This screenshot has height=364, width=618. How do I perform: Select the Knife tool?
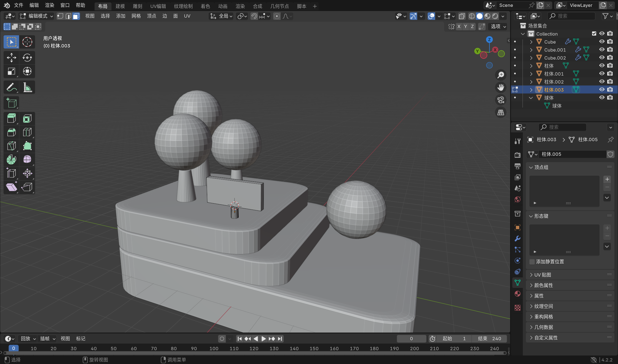click(x=11, y=146)
